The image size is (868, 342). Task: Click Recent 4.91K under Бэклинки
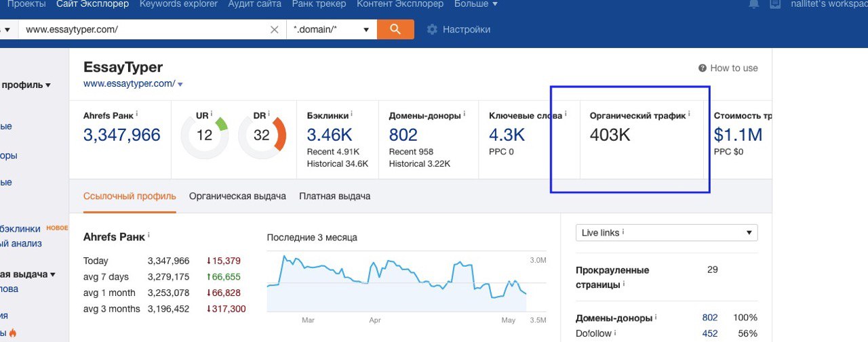coord(333,152)
